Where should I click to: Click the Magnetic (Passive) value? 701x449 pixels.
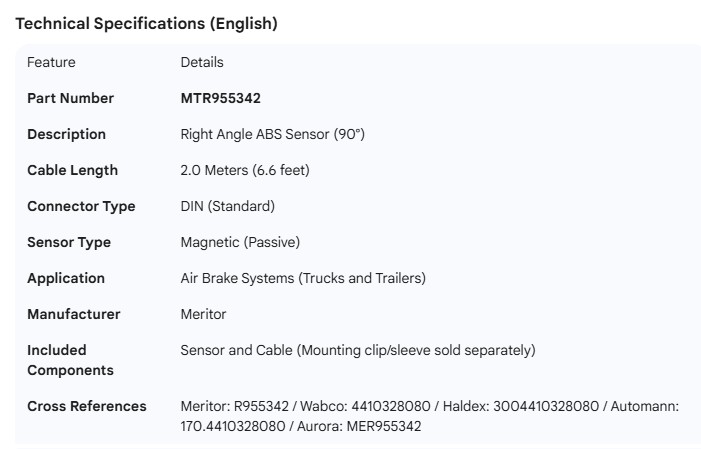click(240, 242)
